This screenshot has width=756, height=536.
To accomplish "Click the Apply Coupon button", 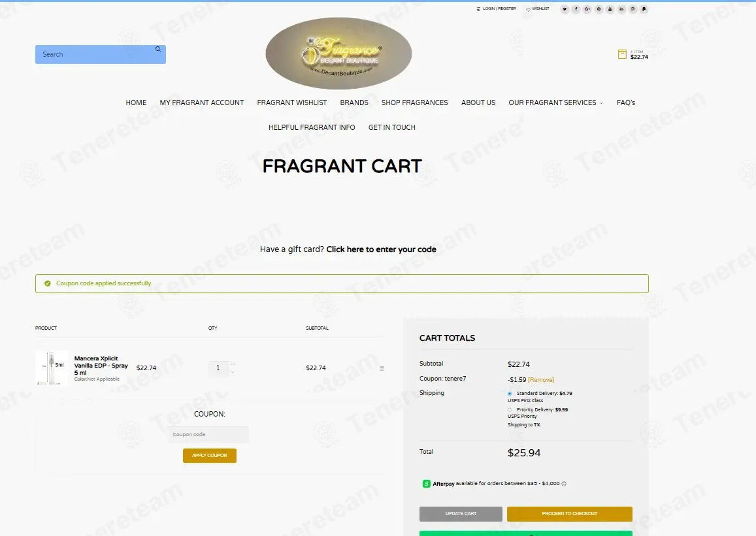I will pyautogui.click(x=210, y=456).
